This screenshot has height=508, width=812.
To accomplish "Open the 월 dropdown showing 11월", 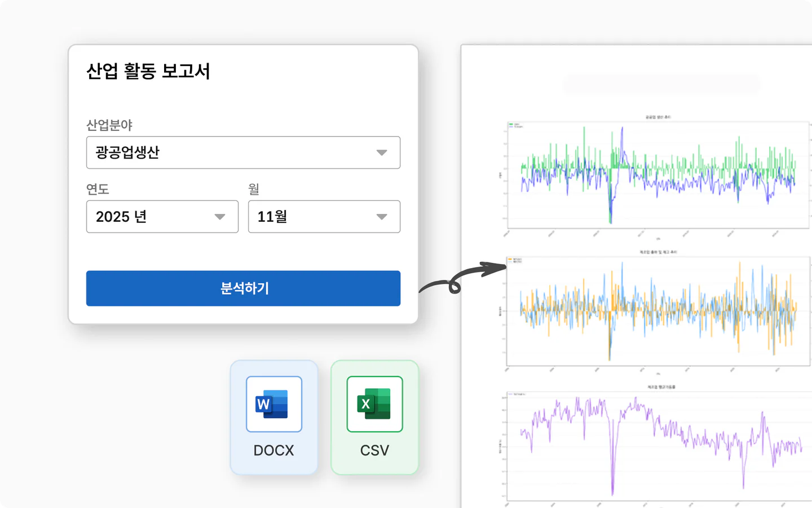I will (x=324, y=217).
